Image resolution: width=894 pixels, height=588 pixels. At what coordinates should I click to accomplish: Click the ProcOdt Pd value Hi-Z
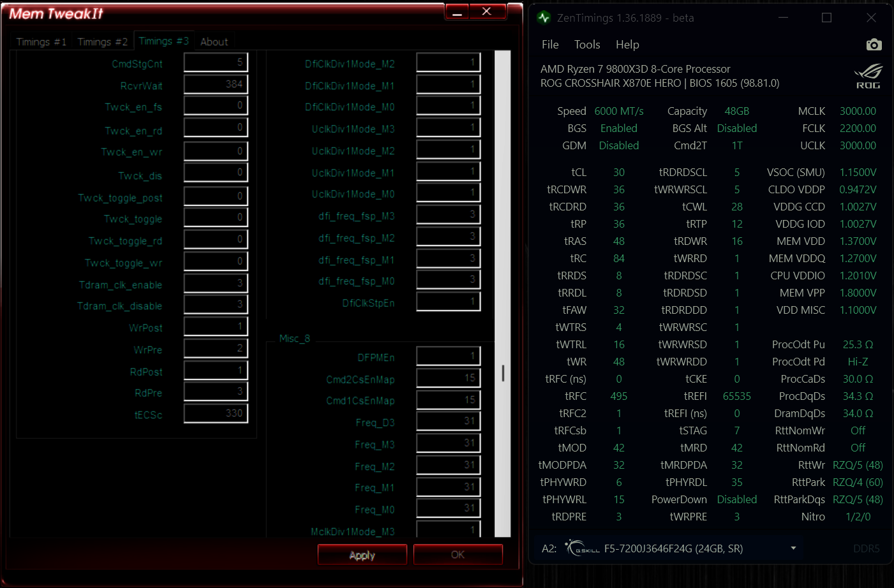tap(858, 362)
